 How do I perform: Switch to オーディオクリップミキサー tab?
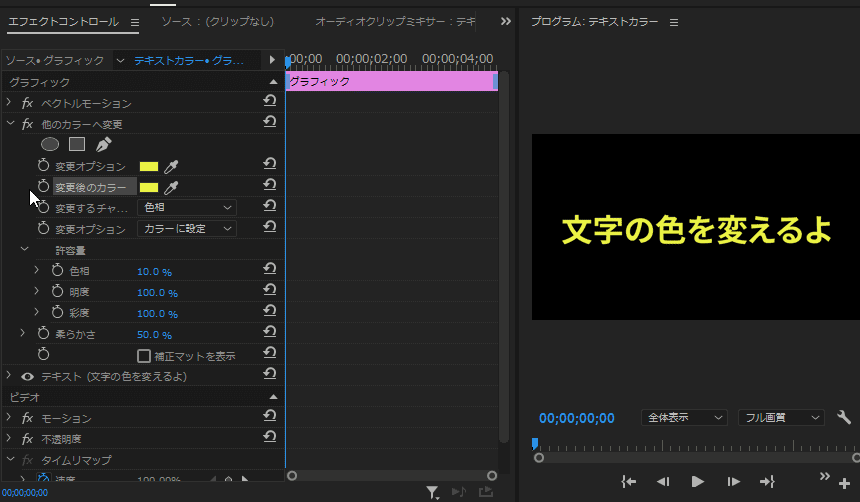(395, 21)
